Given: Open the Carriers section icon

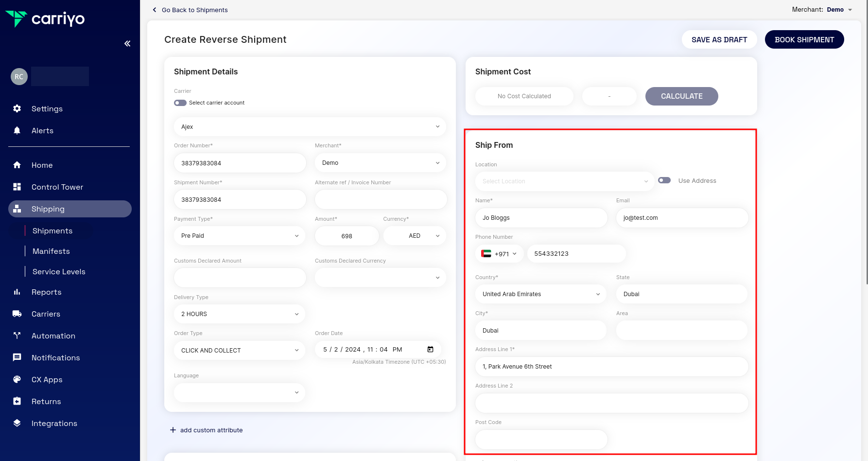Looking at the screenshot, I should point(17,314).
